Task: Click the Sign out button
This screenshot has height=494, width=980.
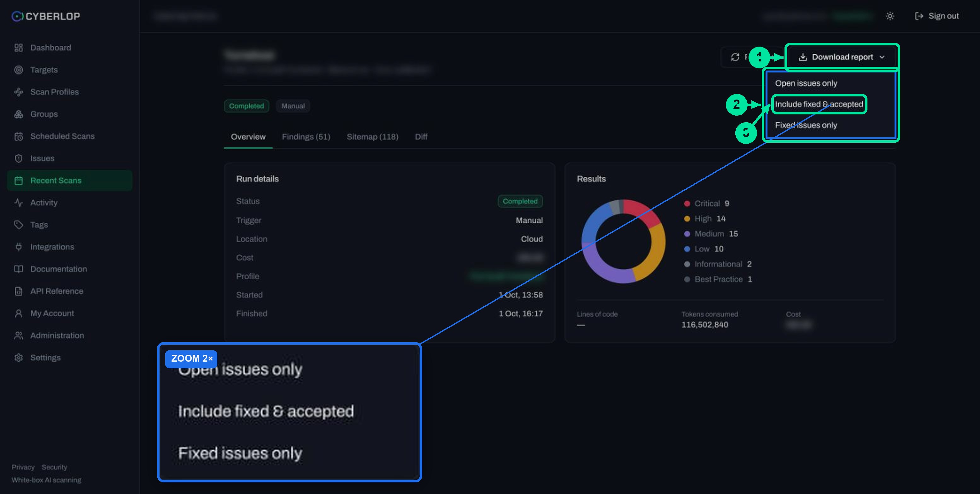Action: 936,16
